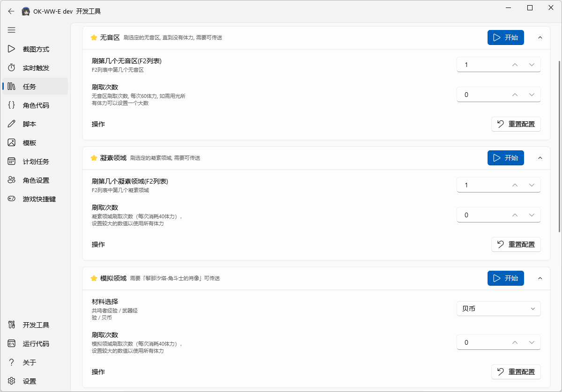The height and width of the screenshot is (392, 562).
Task: Close the OK-WW-E window
Action: pos(551,7)
